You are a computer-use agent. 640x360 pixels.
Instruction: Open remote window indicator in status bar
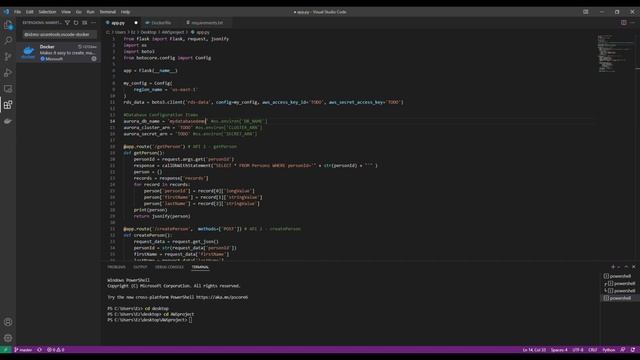(5, 350)
